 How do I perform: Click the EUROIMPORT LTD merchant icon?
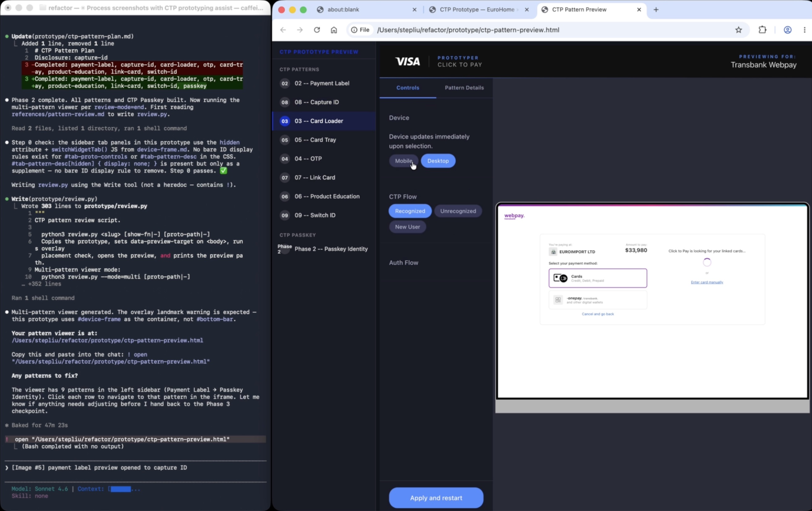pyautogui.click(x=553, y=251)
